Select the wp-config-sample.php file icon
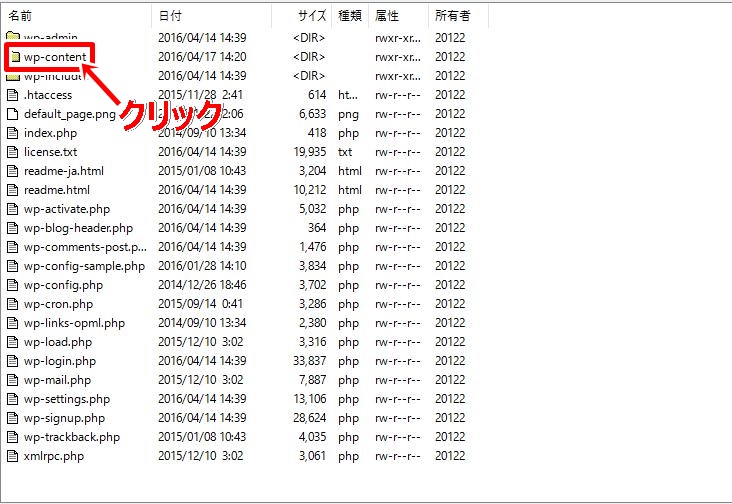Image resolution: width=732 pixels, height=504 pixels. 13,266
